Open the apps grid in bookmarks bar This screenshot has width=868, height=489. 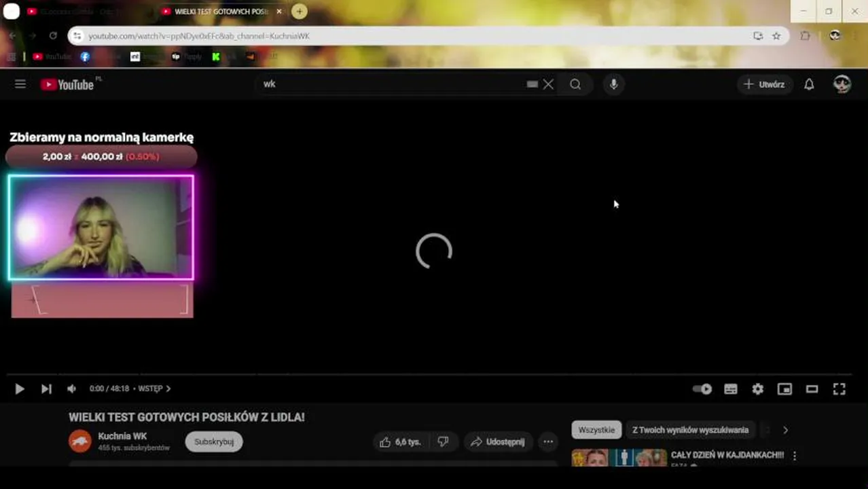click(x=12, y=56)
